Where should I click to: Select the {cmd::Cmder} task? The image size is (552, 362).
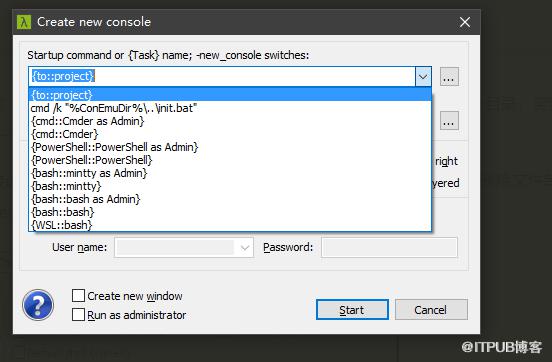click(230, 134)
